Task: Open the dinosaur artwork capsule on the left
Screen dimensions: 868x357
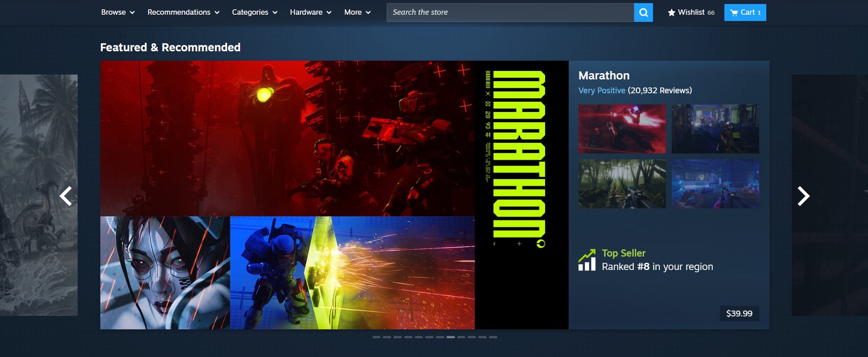Action: pos(39,195)
